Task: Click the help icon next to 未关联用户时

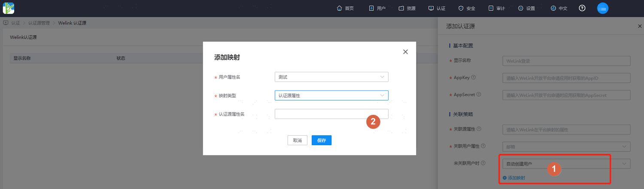Action: (483, 163)
